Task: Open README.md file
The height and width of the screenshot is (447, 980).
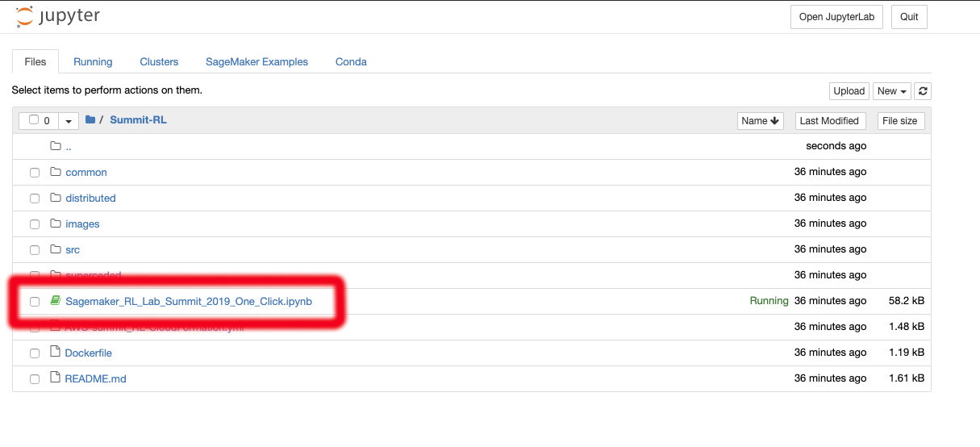Action: (95, 378)
